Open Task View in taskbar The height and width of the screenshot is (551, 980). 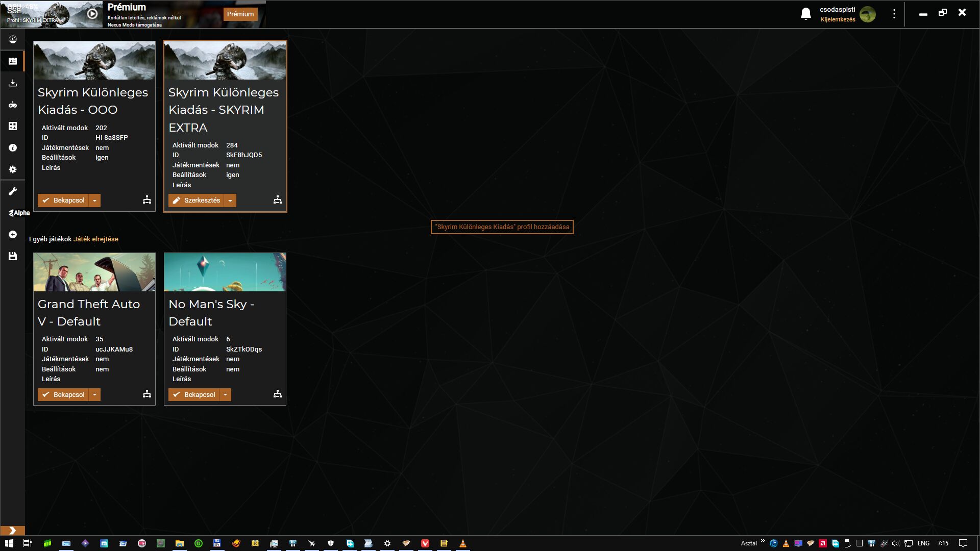coord(28,543)
